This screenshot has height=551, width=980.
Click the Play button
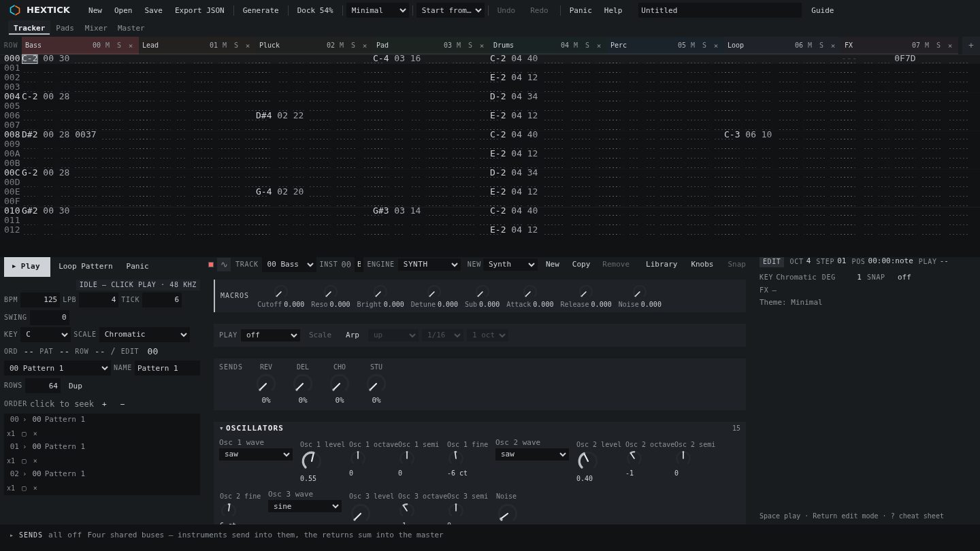pos(27,267)
